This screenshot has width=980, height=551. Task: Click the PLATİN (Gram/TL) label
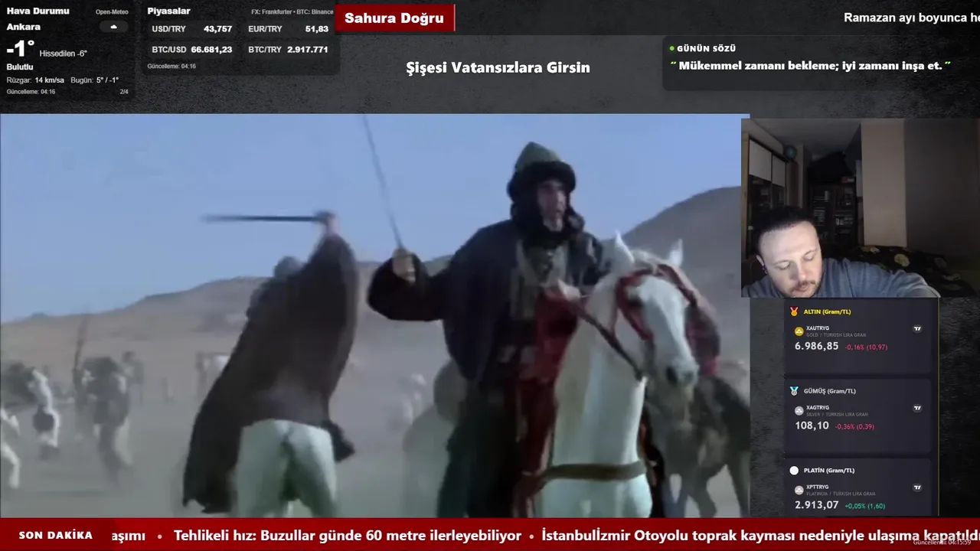click(x=828, y=471)
